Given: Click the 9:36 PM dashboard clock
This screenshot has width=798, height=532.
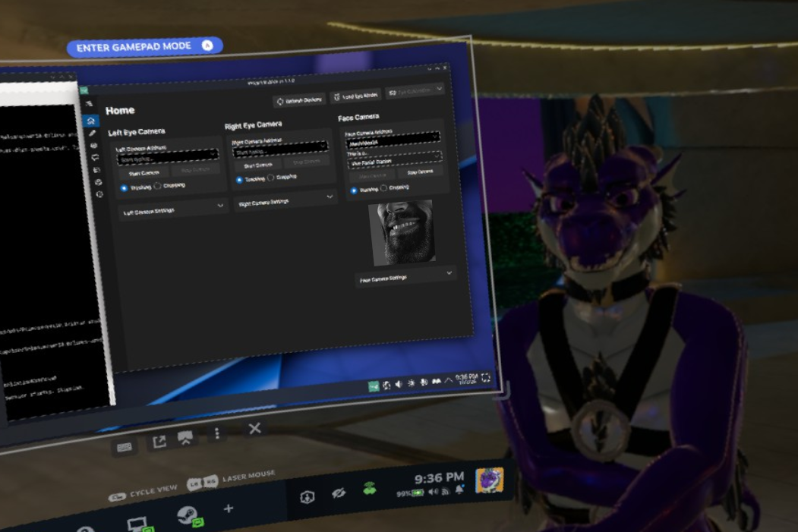Looking at the screenshot, I should [439, 478].
